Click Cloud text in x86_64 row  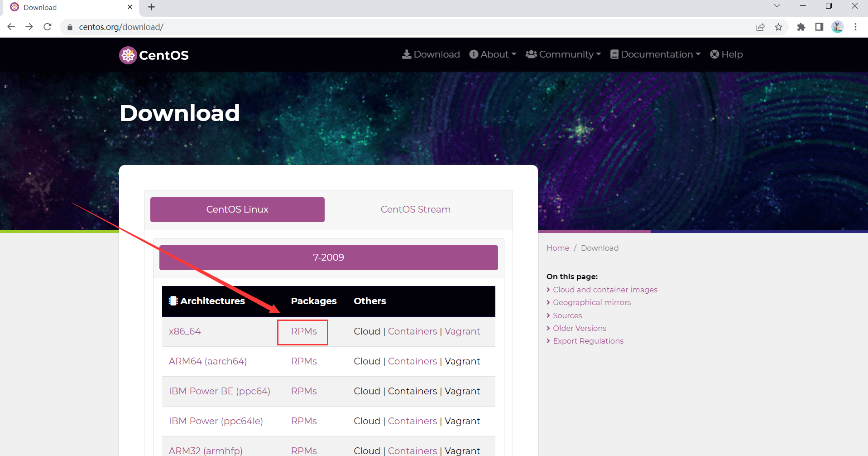[x=367, y=331]
